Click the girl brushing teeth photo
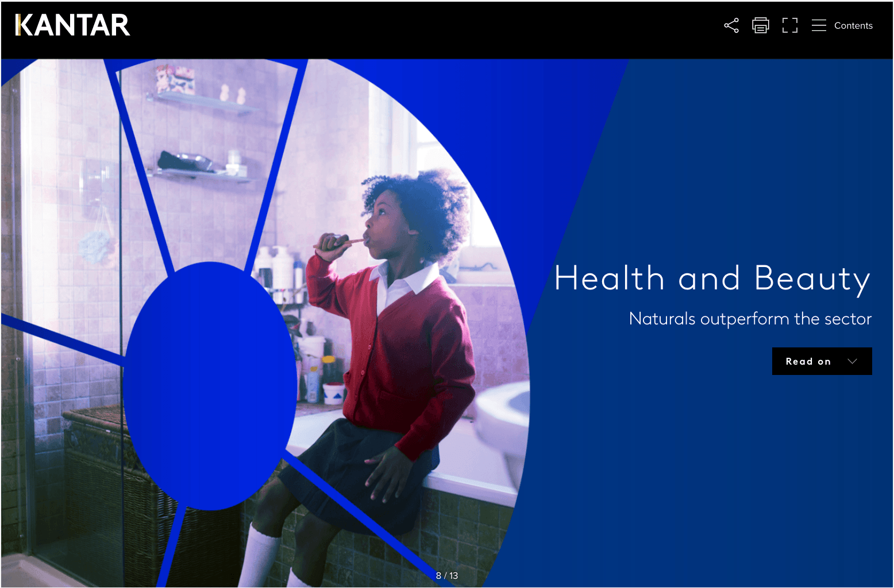Screen dimensions: 894x588 [264, 323]
